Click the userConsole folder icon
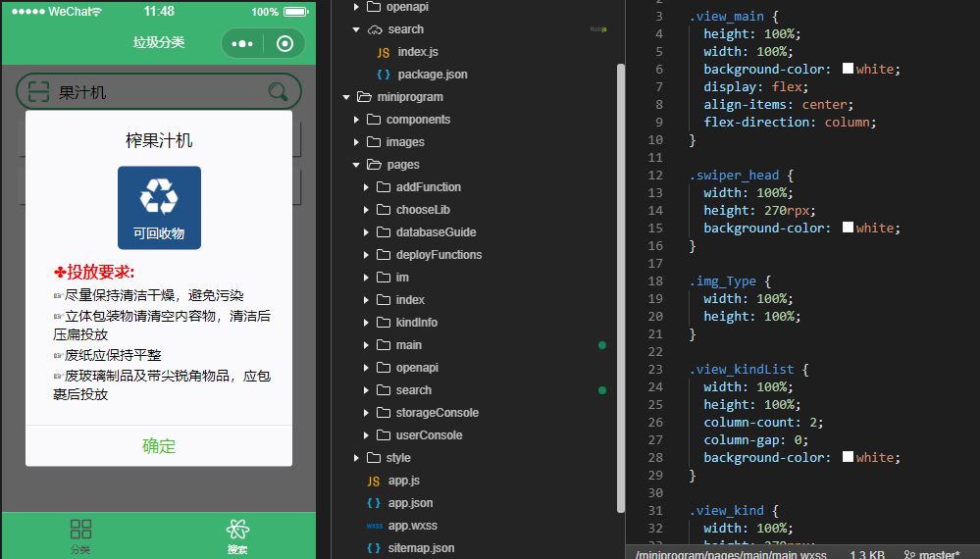Viewport: 980px width, 559px height. pos(384,434)
